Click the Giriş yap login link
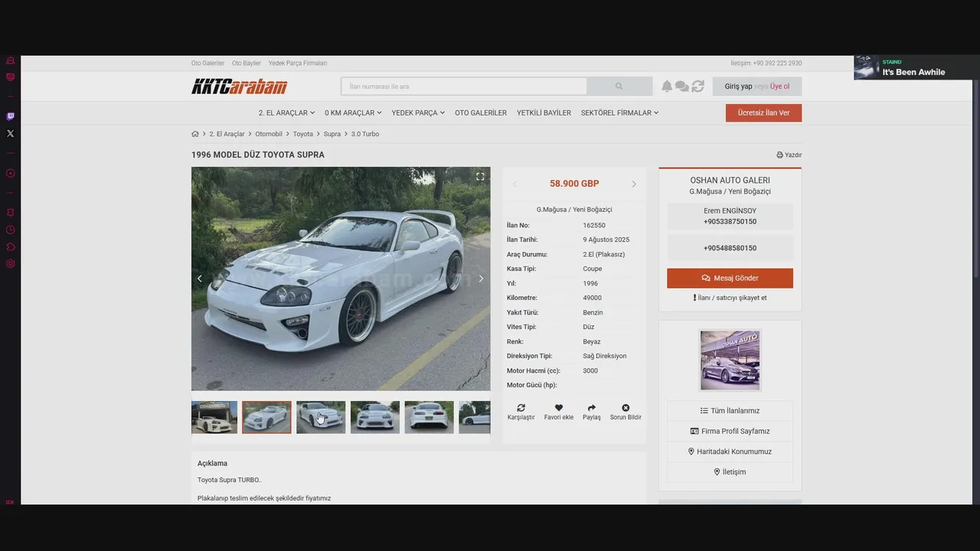This screenshot has width=980, height=551. [738, 86]
